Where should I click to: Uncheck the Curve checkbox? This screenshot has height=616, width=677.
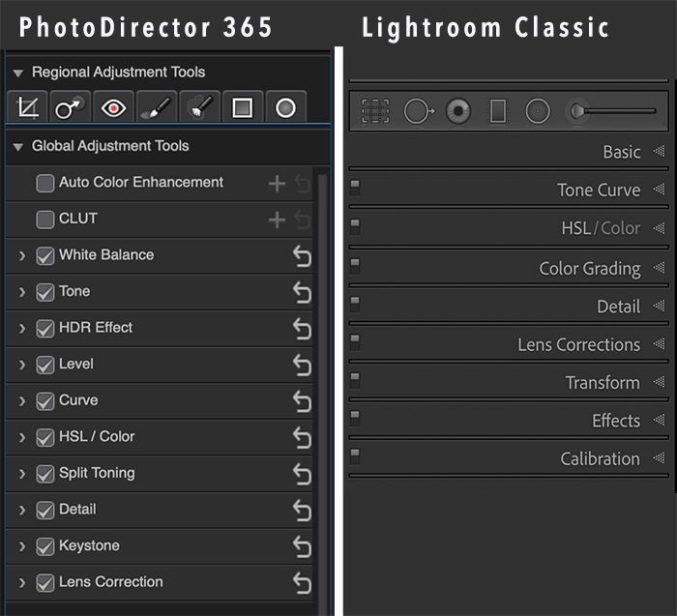(45, 400)
